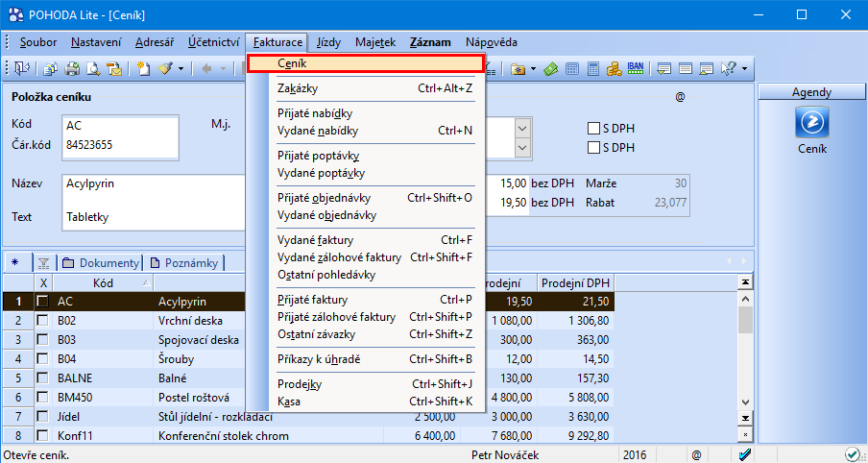
Task: Click the table vertical scrollbar thumb
Action: pos(746,320)
